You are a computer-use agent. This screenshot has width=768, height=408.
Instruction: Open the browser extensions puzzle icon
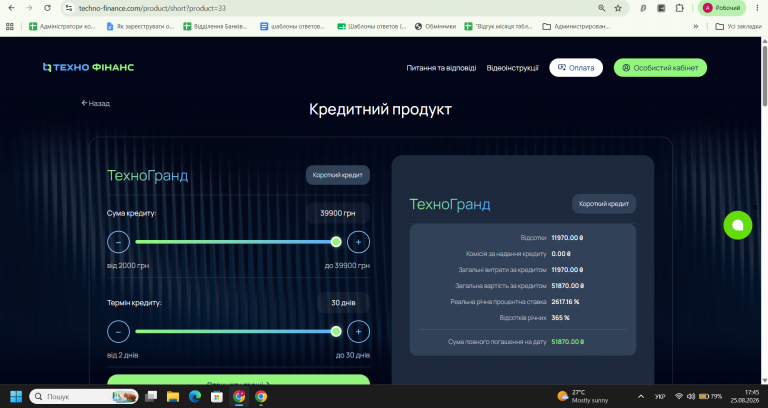click(x=679, y=8)
